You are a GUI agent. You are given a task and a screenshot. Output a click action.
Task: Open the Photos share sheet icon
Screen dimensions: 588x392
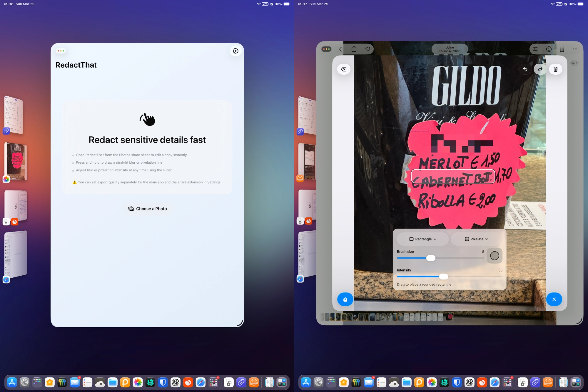tap(354, 49)
